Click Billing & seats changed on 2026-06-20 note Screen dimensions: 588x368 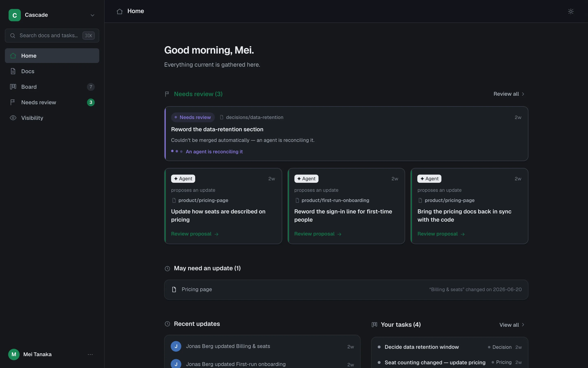[475, 290]
